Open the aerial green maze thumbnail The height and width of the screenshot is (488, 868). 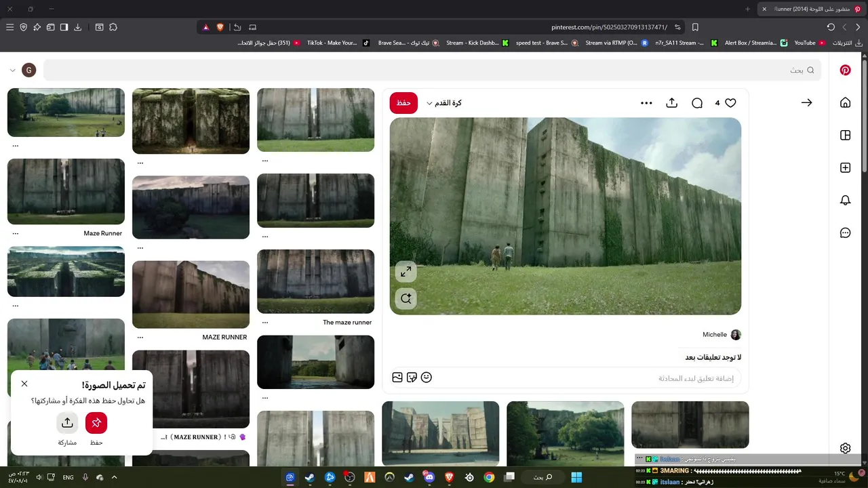pyautogui.click(x=66, y=272)
